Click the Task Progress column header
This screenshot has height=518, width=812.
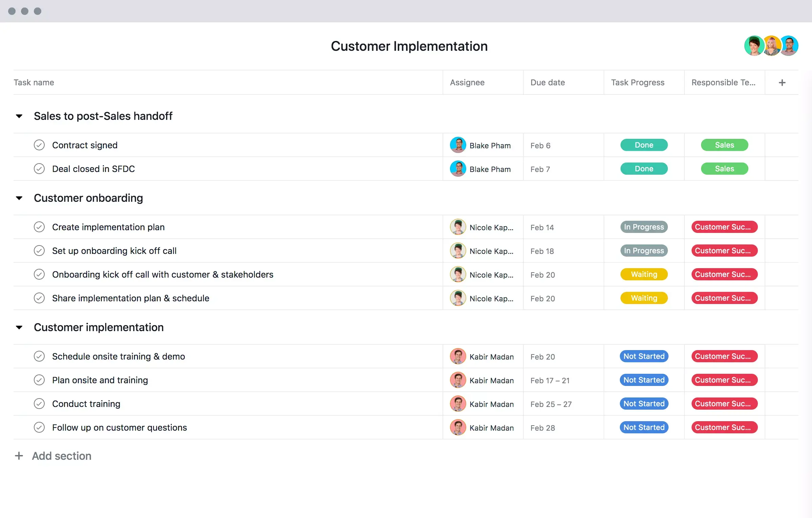(x=637, y=82)
